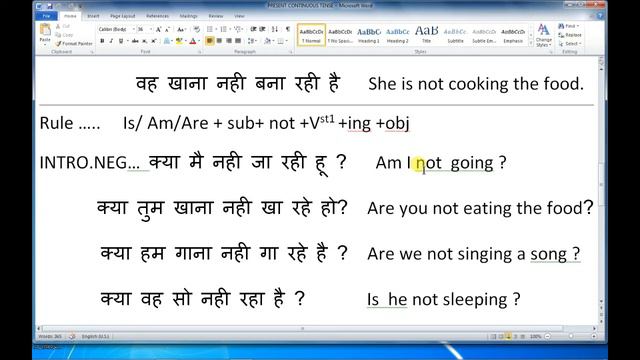640x360 pixels.
Task: Click the Copy command
Action: (64, 35)
